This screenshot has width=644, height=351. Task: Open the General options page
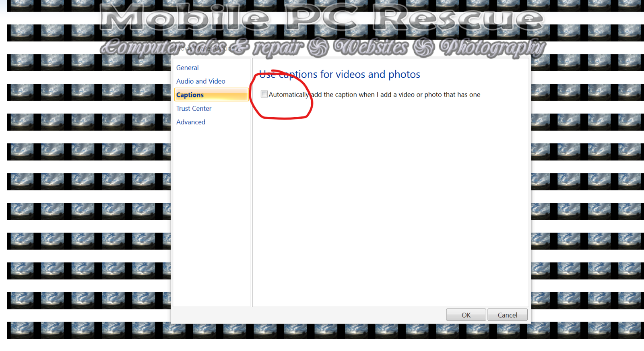[x=188, y=68]
